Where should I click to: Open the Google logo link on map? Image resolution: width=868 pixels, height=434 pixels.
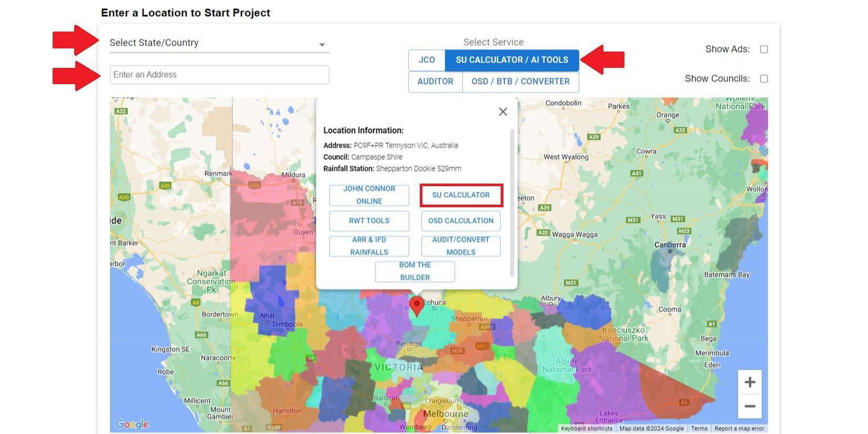[132, 424]
